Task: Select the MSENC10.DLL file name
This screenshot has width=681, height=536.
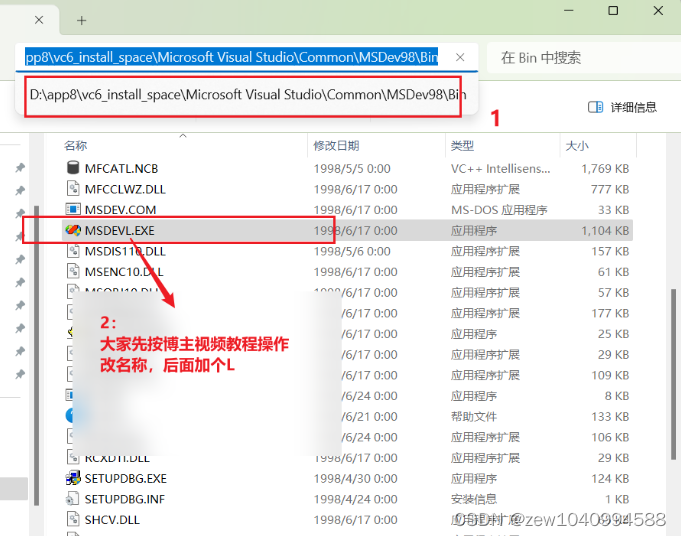Action: pos(124,272)
